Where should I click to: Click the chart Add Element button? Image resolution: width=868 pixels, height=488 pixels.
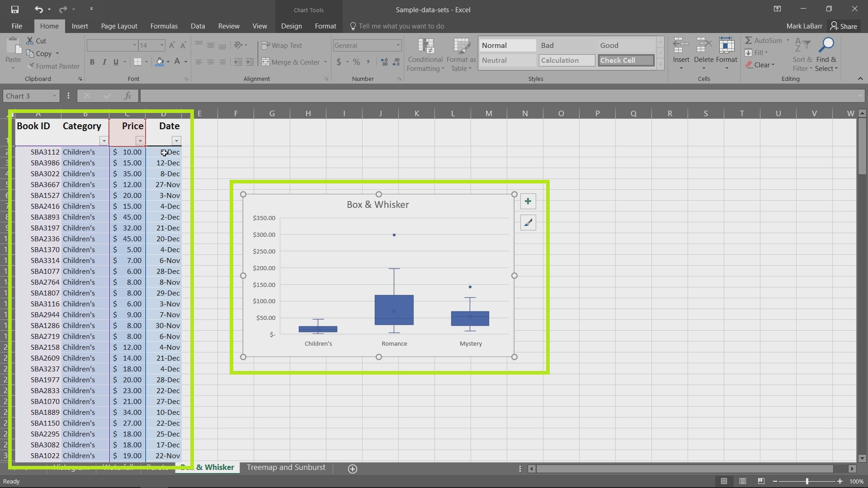(528, 201)
